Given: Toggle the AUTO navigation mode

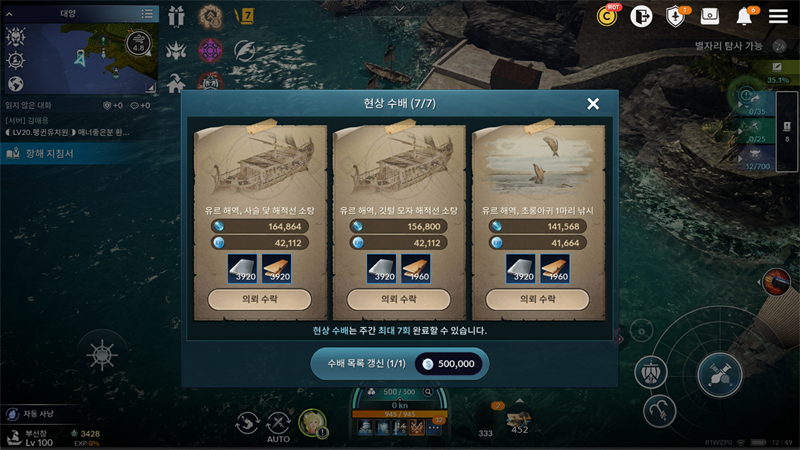Looking at the screenshot, I should click(278, 427).
